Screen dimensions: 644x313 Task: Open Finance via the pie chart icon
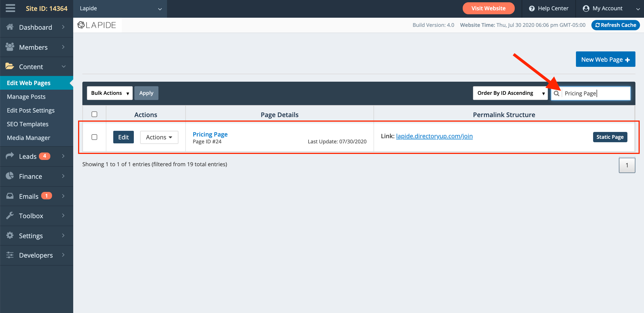[10, 176]
